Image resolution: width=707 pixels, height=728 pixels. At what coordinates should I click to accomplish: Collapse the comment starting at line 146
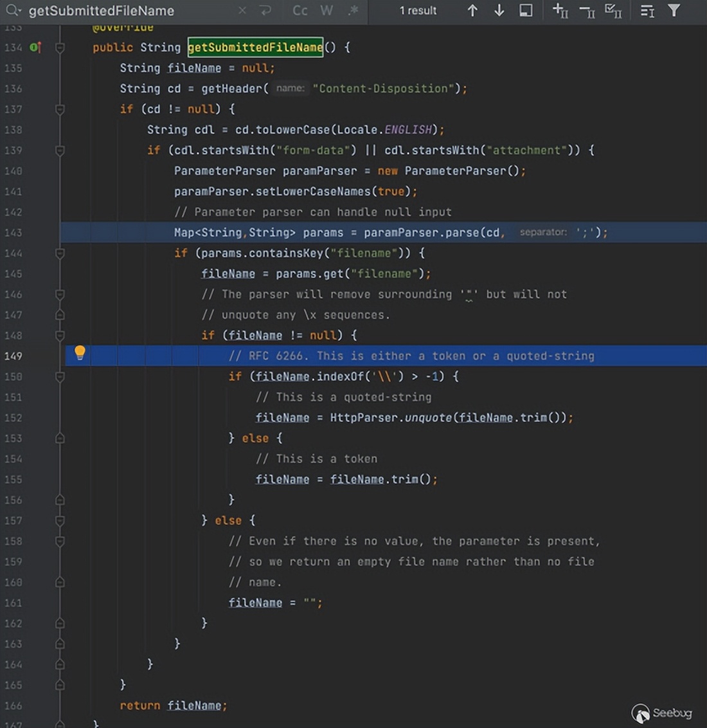coord(60,295)
